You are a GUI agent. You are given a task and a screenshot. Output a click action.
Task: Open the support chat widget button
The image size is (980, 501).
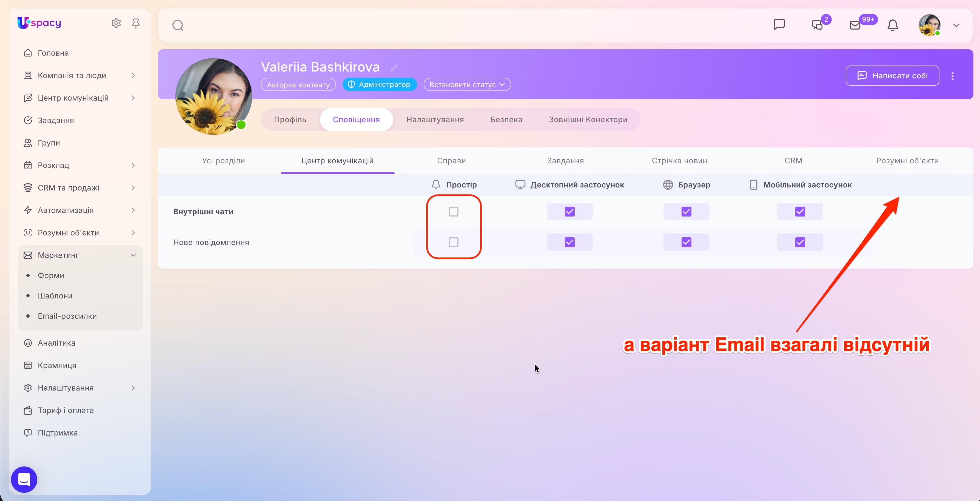(24, 479)
